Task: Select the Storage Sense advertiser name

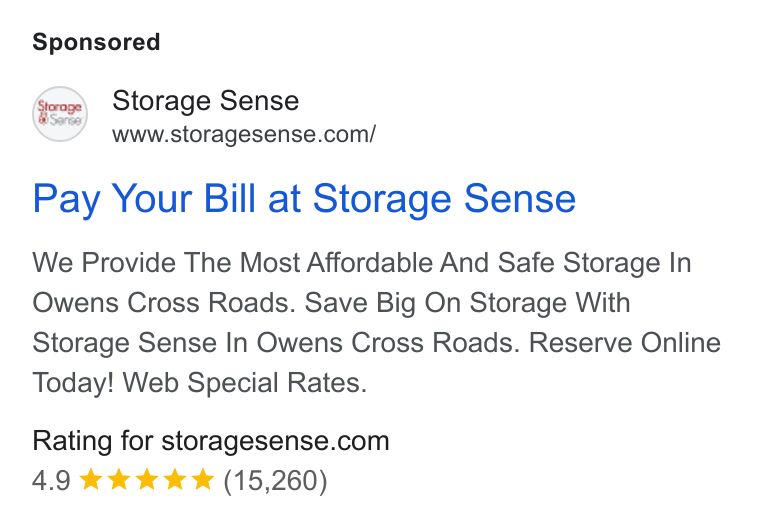Action: (x=206, y=101)
